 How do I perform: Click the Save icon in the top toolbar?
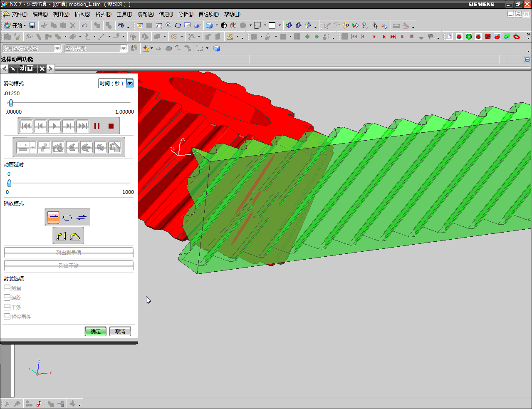pyautogui.click(x=32, y=25)
